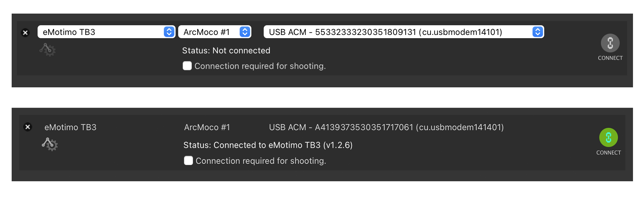Click the green connect icon for the connected eMotimo

coord(608,137)
